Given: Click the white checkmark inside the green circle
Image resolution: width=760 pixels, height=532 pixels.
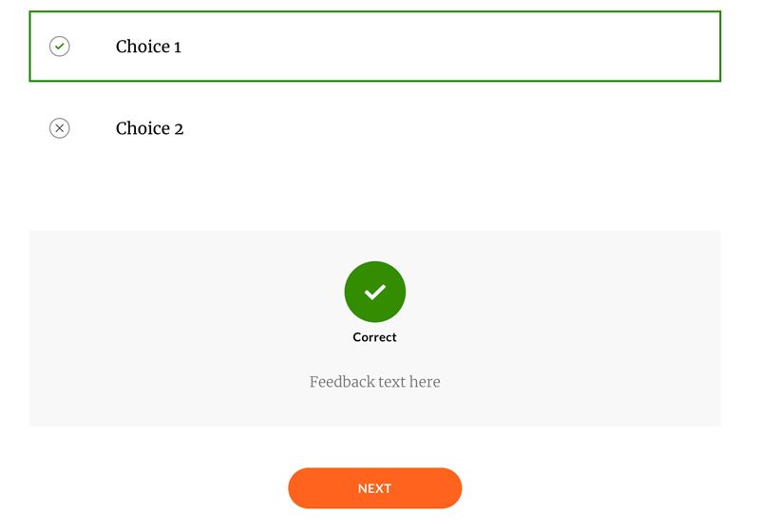Looking at the screenshot, I should point(374,292).
